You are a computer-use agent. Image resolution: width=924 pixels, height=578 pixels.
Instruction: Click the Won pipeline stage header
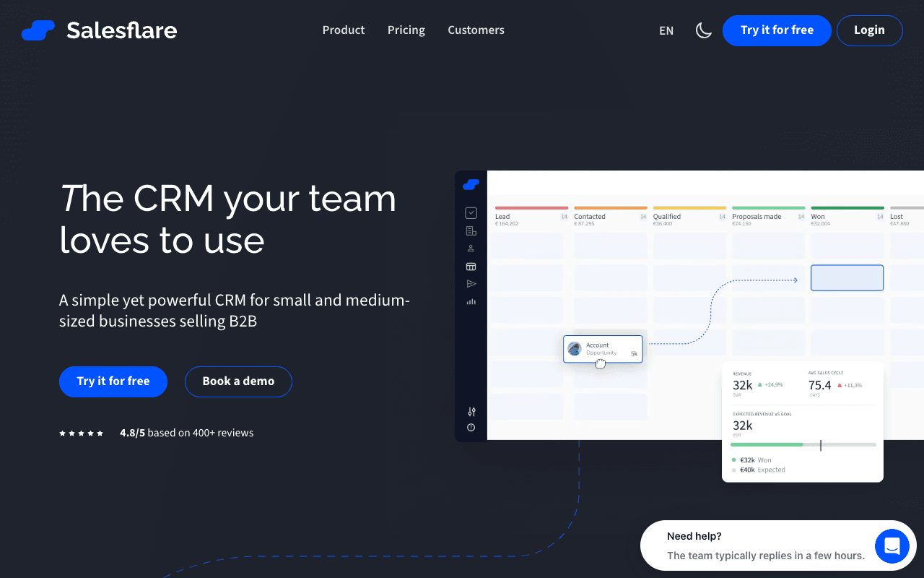pyautogui.click(x=818, y=217)
